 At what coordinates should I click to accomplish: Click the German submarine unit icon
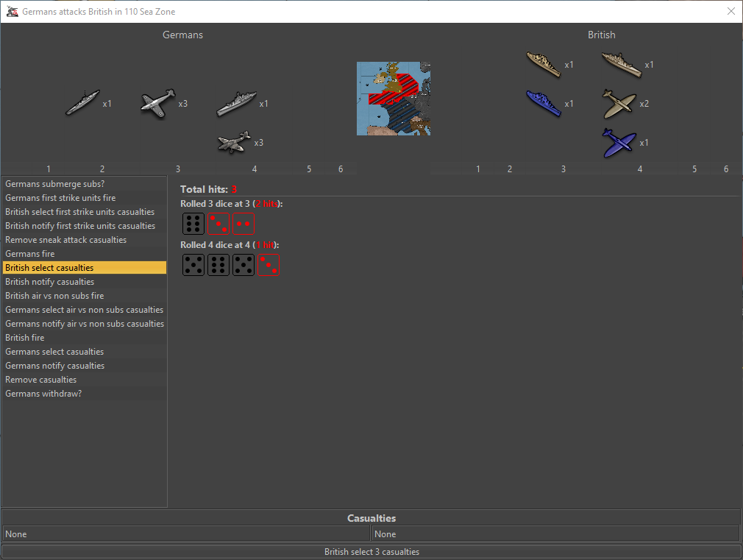point(82,103)
